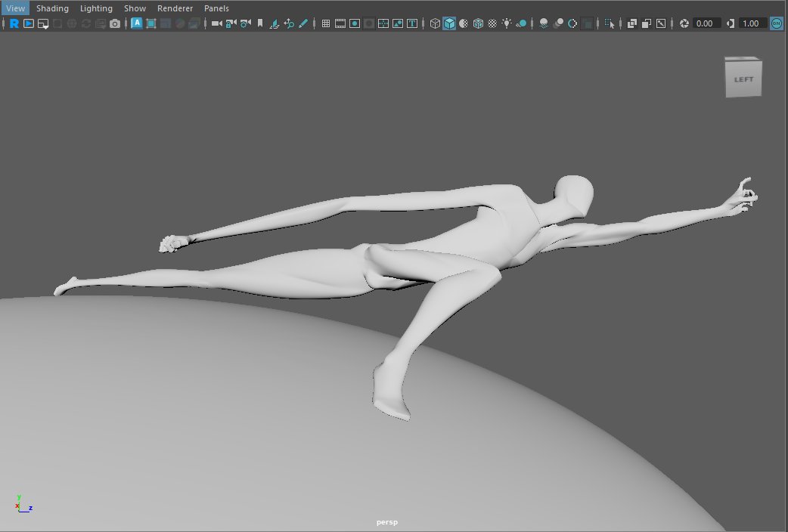
Task: Click the Safe Action icon
Action: [398, 23]
